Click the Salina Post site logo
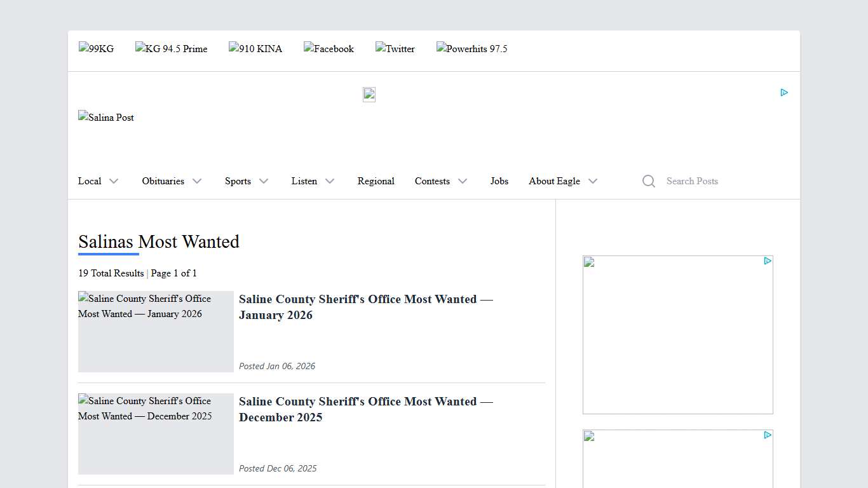The image size is (868, 488). pos(106,118)
